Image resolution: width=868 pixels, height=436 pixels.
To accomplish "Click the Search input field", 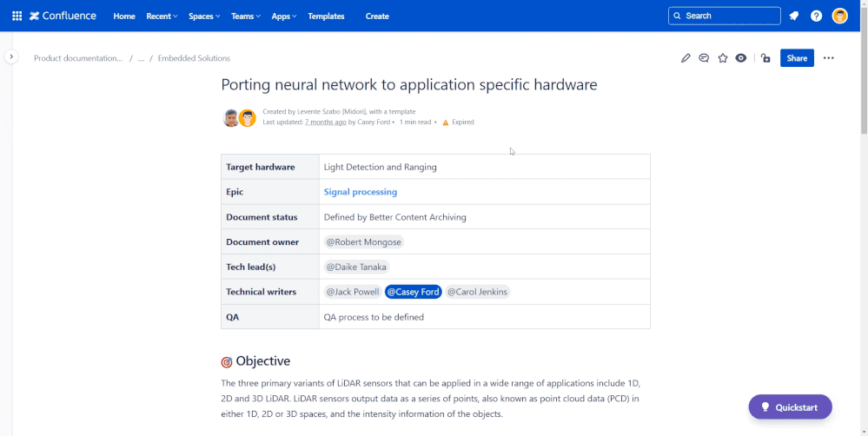I will (724, 16).
